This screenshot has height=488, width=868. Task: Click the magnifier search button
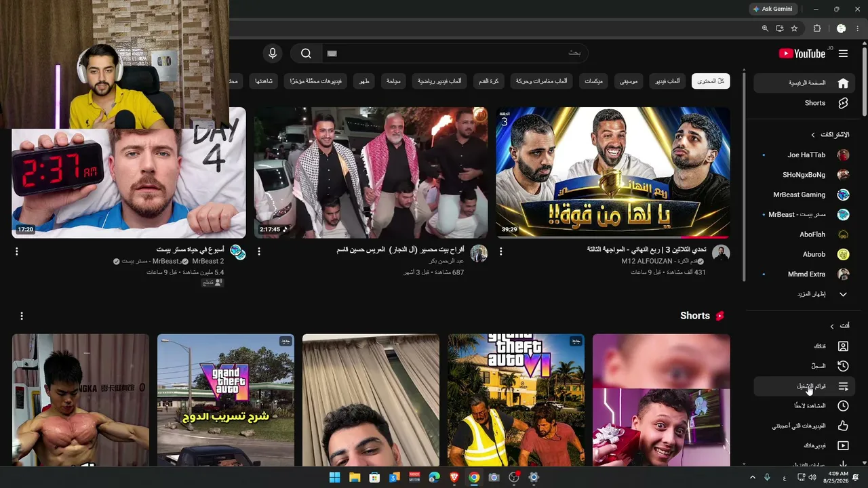[306, 54]
